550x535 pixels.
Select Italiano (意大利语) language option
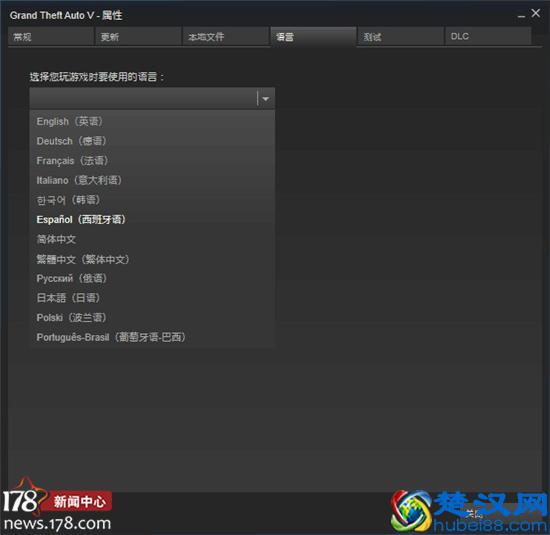tap(152, 180)
